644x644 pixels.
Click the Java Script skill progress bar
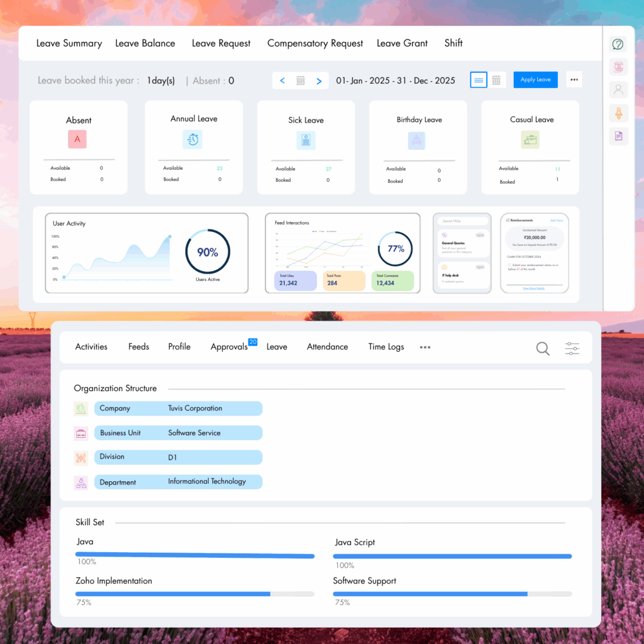tap(452, 557)
